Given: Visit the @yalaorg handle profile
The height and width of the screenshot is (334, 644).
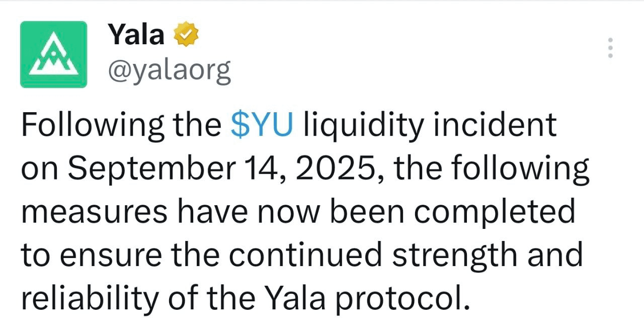Looking at the screenshot, I should (170, 70).
